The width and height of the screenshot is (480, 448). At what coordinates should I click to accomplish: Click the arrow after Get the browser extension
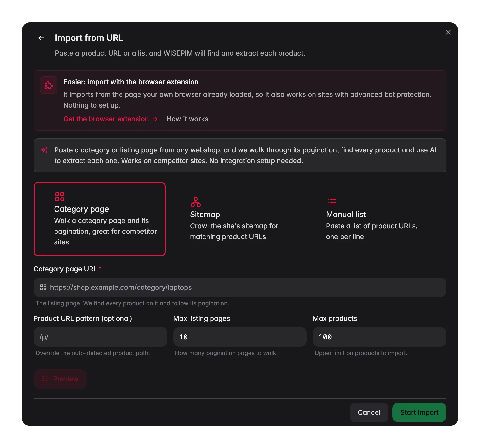click(155, 119)
